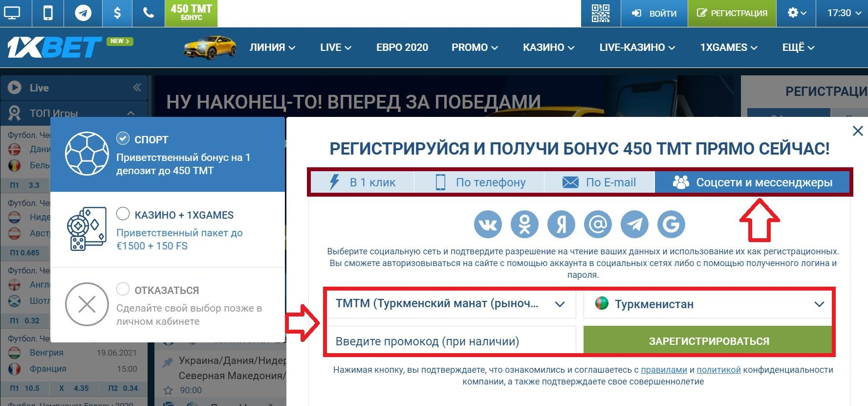Click the Live play icon in sidebar
This screenshot has width=868, height=406.
[x=15, y=88]
